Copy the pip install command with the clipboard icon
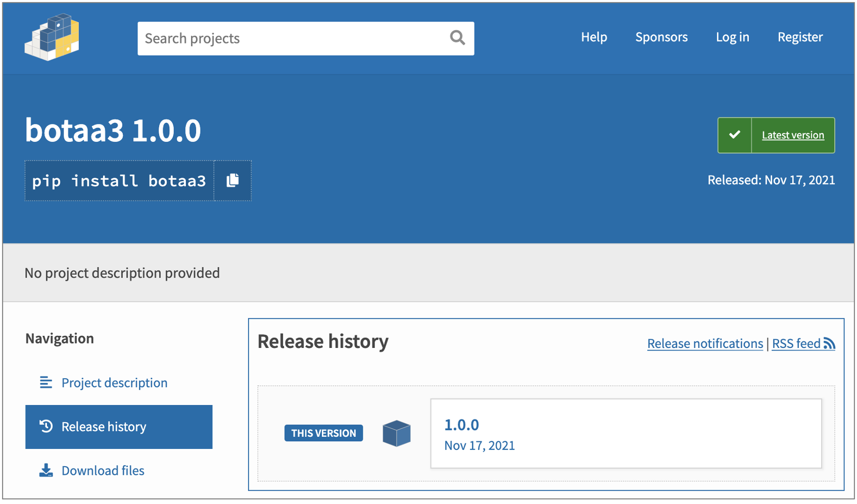The width and height of the screenshot is (857, 504). [x=232, y=181]
